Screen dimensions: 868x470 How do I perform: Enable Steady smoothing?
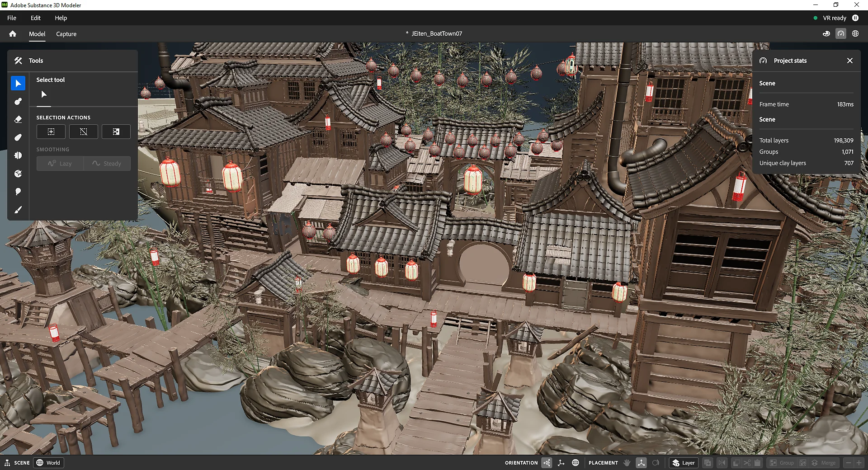point(107,163)
